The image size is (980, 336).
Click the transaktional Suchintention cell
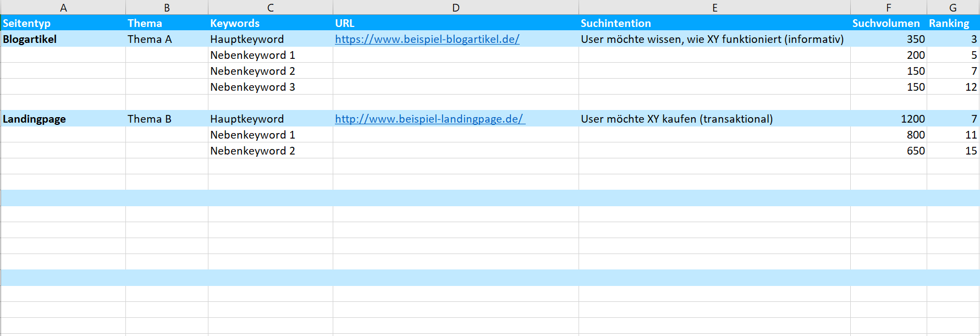click(x=677, y=118)
